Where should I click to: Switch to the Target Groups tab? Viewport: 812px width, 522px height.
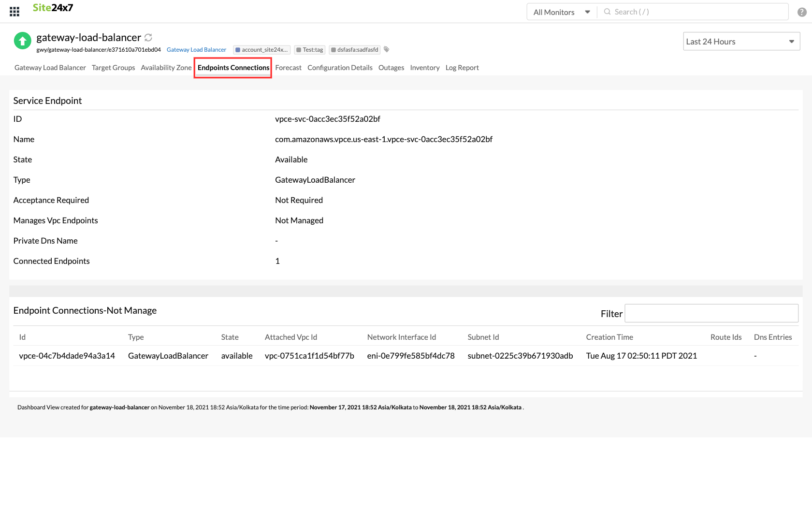click(114, 68)
